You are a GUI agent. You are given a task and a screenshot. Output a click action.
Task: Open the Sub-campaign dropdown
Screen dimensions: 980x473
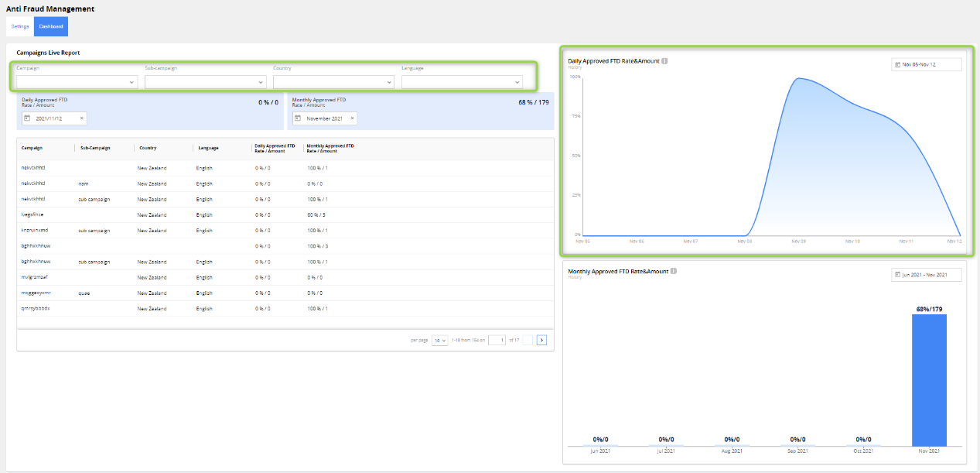click(204, 81)
